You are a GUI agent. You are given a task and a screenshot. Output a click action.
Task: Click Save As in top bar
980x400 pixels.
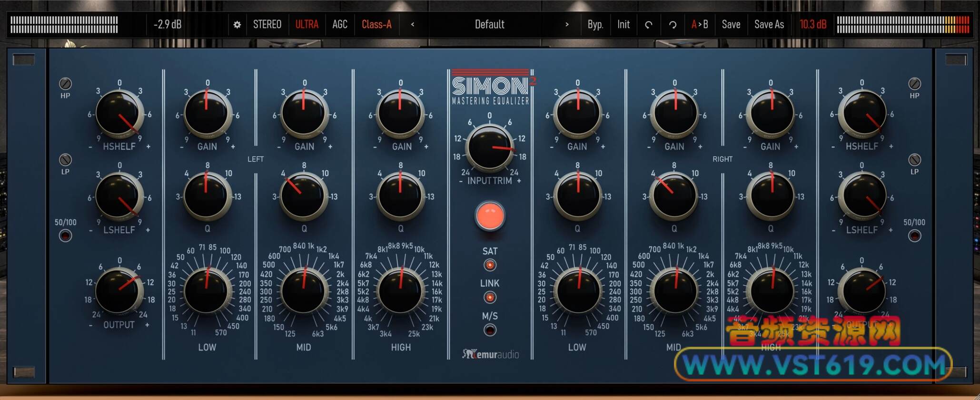pos(769,24)
